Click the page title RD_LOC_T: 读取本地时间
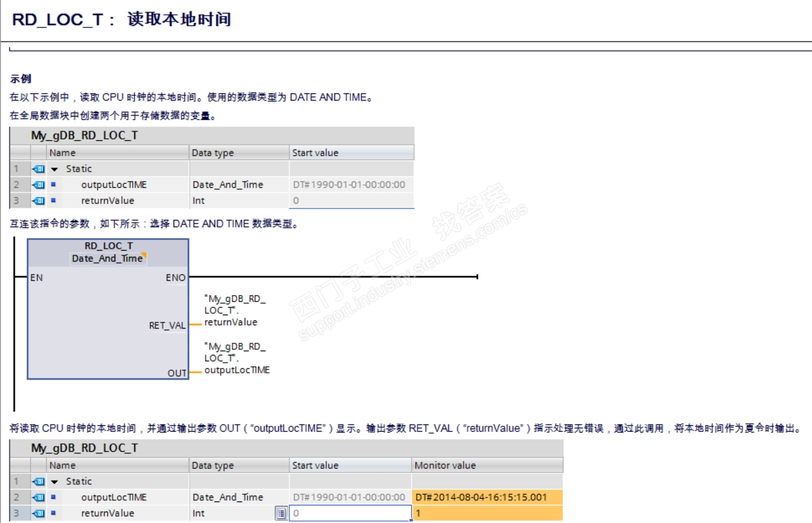Screen dimensions: 812x523 pos(122,19)
